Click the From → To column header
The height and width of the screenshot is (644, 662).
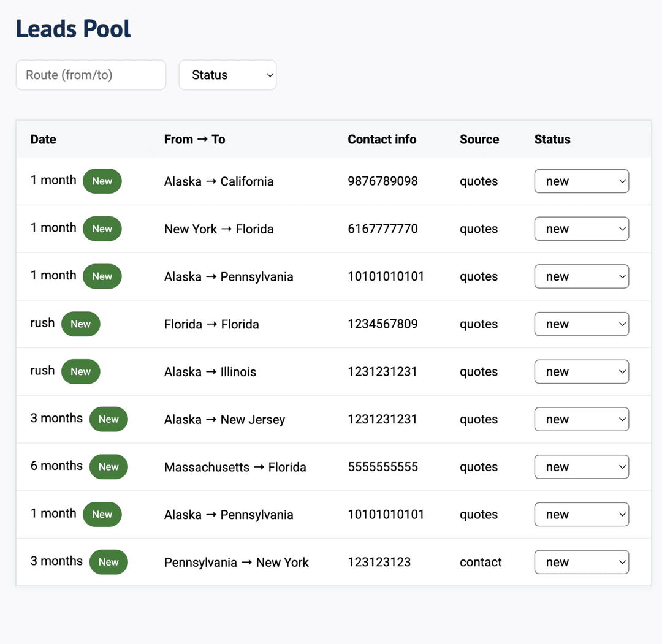tap(194, 139)
